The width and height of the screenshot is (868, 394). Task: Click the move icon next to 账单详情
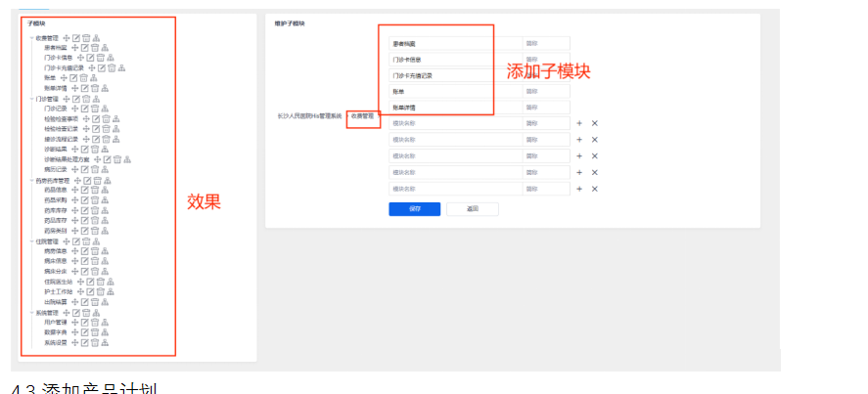[x=74, y=88]
